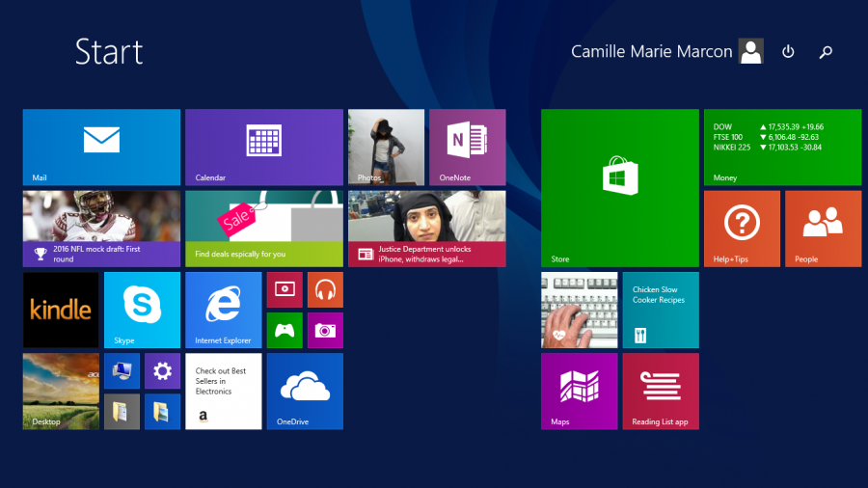Viewport: 868px width, 488px height.
Task: Open the Maps tile
Action: (579, 391)
